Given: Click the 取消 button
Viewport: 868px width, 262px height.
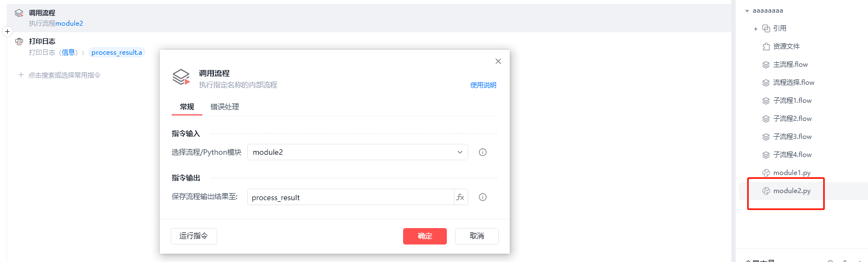Looking at the screenshot, I should (x=476, y=236).
